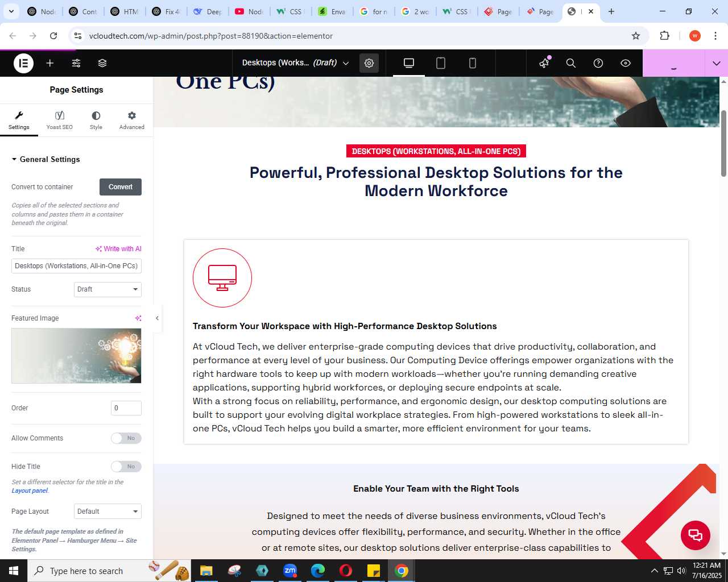Click the Convert button
This screenshot has height=582, width=728.
(x=121, y=187)
